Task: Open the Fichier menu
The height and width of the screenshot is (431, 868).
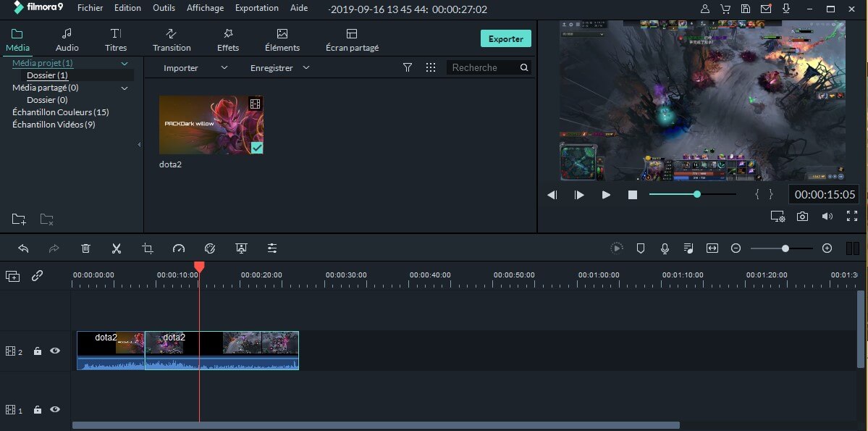Action: pos(90,8)
